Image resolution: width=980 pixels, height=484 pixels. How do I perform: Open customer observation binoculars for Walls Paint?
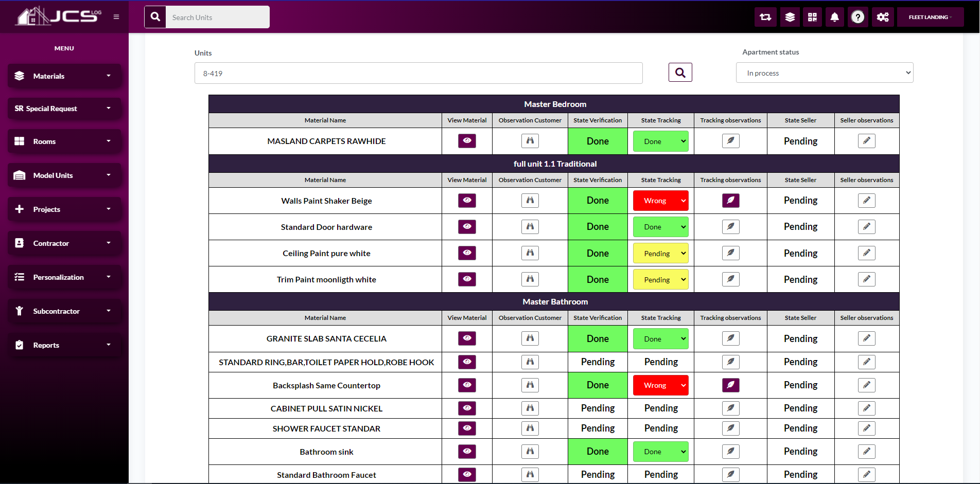530,201
